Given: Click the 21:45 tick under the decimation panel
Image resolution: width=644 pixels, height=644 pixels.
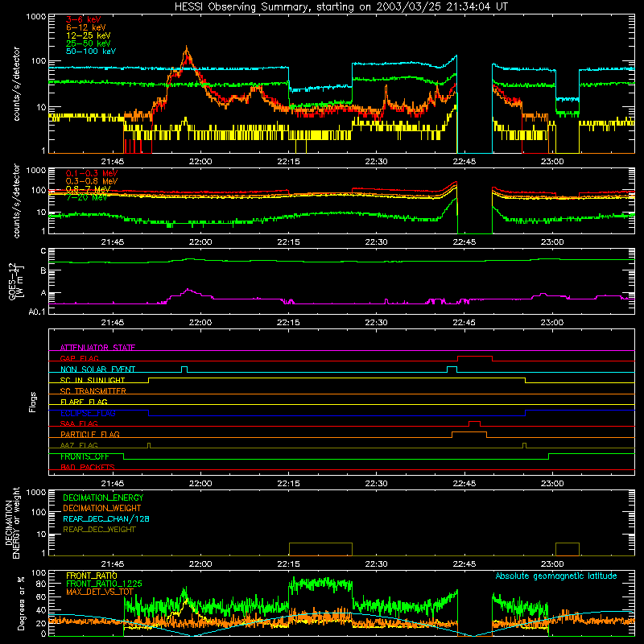Looking at the screenshot, I should pyautogui.click(x=113, y=564).
